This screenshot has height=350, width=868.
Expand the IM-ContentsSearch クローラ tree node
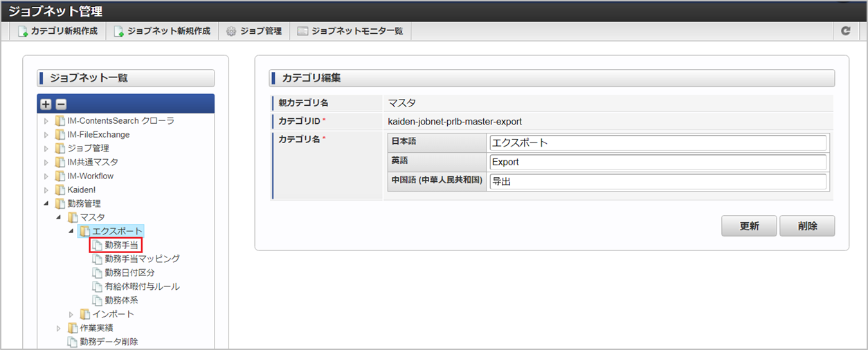click(46, 121)
